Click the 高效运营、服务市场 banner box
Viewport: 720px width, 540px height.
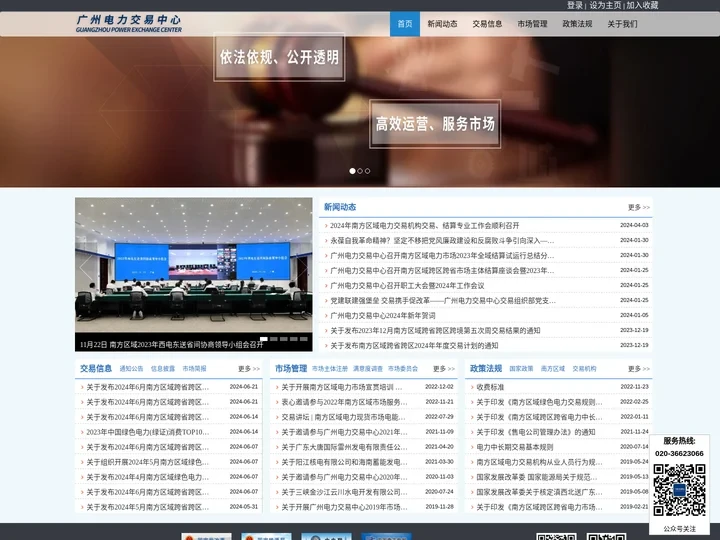(435, 124)
